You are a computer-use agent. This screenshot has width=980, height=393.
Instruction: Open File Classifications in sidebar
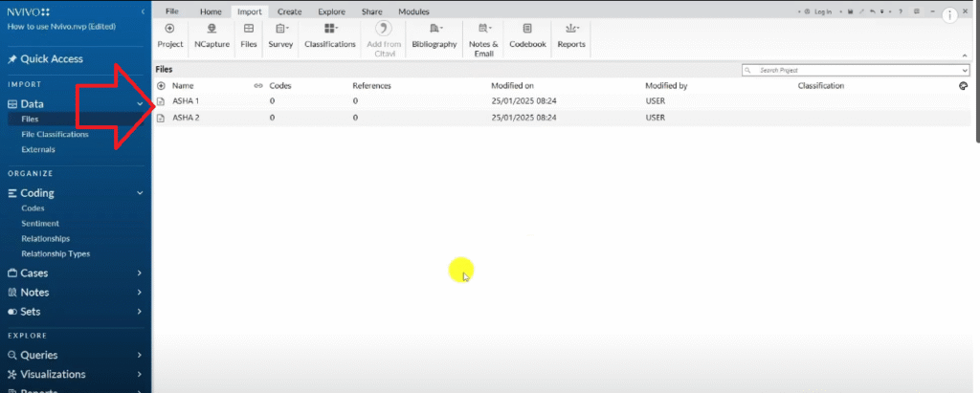(x=55, y=135)
